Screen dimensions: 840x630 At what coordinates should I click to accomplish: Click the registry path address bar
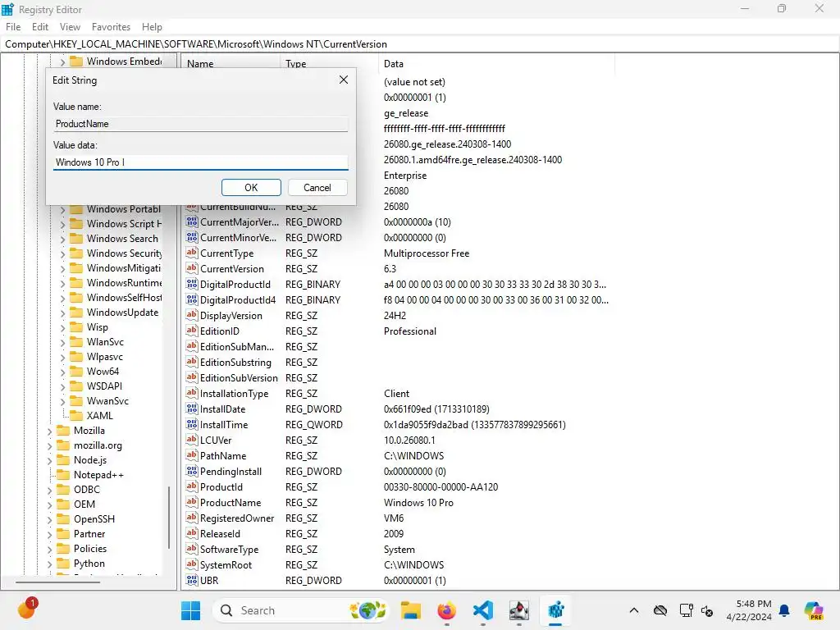(420, 44)
